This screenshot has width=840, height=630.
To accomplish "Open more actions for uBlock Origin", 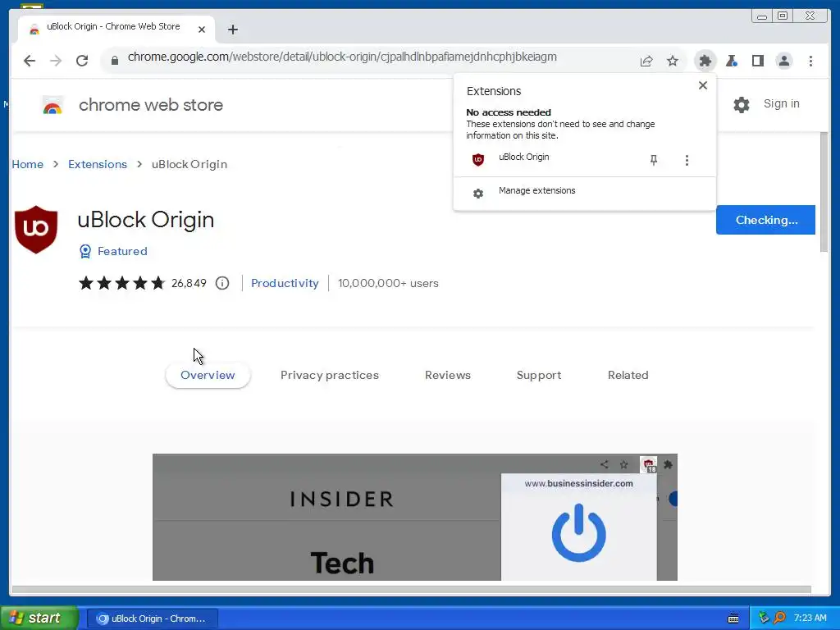I will click(x=687, y=160).
